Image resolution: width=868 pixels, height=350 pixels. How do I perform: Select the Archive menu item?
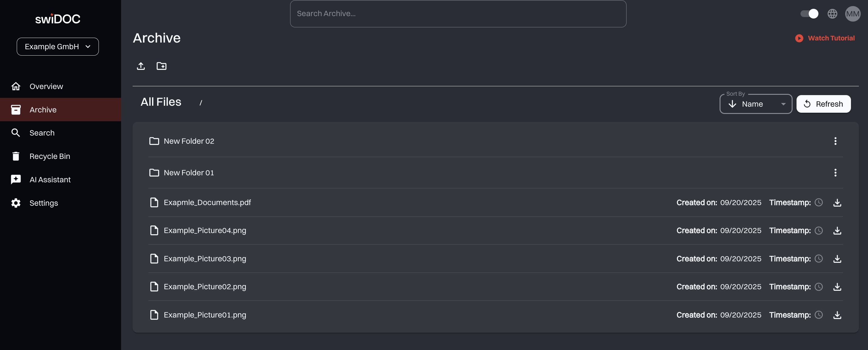point(43,109)
